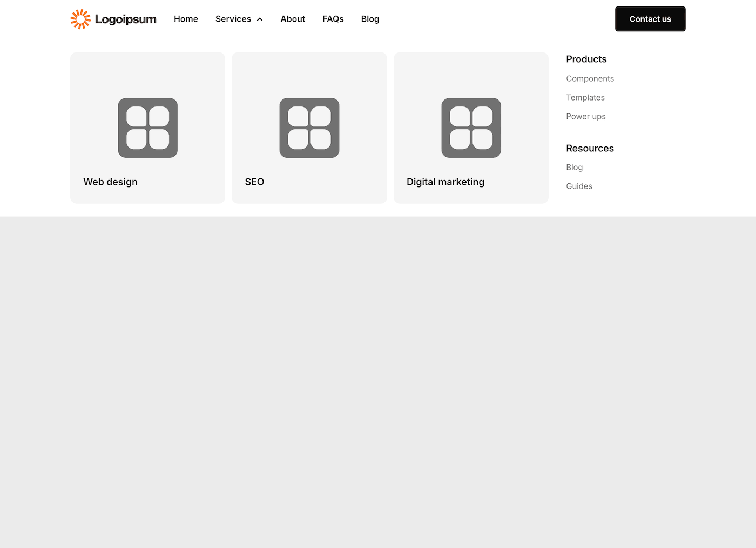
Task: Open the Templates link
Action: coord(585,97)
